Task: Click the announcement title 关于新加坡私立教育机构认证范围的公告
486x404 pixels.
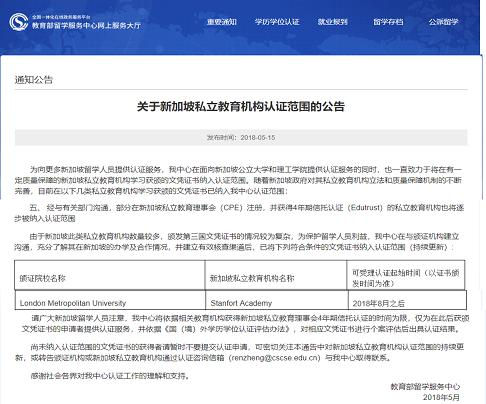Action: tap(241, 107)
